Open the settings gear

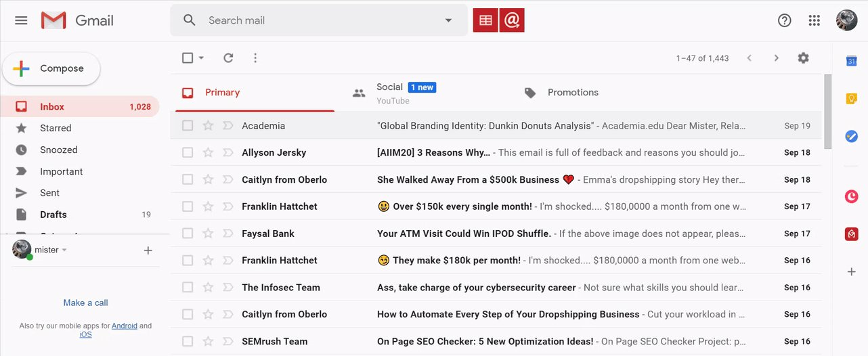coord(803,58)
